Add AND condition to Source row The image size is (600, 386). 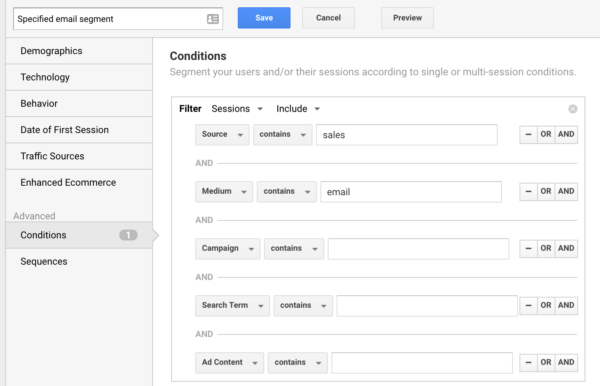(566, 135)
